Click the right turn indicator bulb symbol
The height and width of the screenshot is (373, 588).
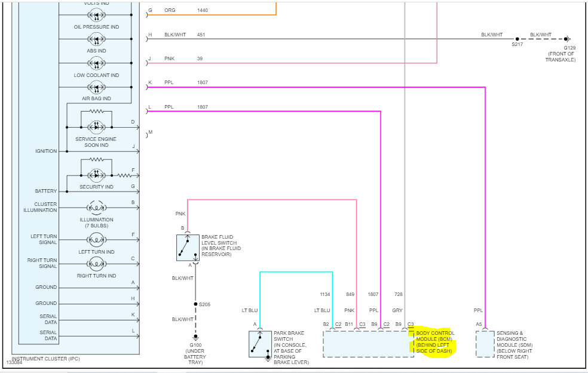[x=96, y=264]
